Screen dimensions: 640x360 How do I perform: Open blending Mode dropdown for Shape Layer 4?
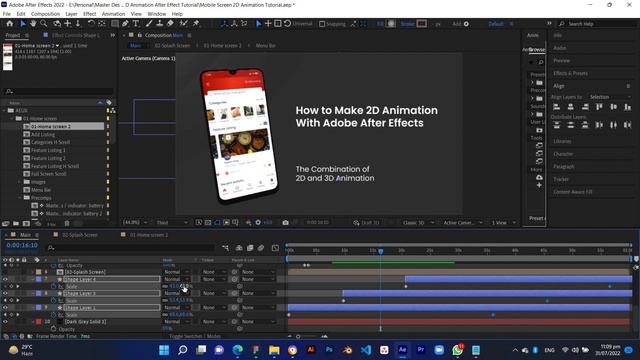[176, 280]
